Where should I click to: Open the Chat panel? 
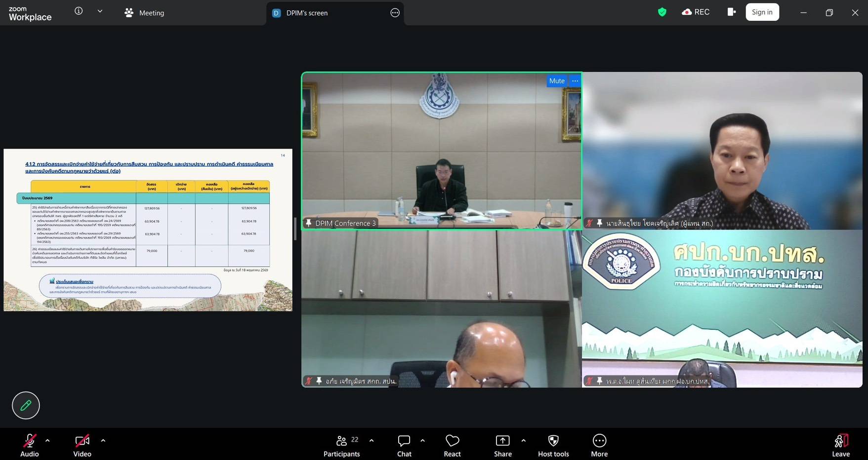pyautogui.click(x=404, y=445)
